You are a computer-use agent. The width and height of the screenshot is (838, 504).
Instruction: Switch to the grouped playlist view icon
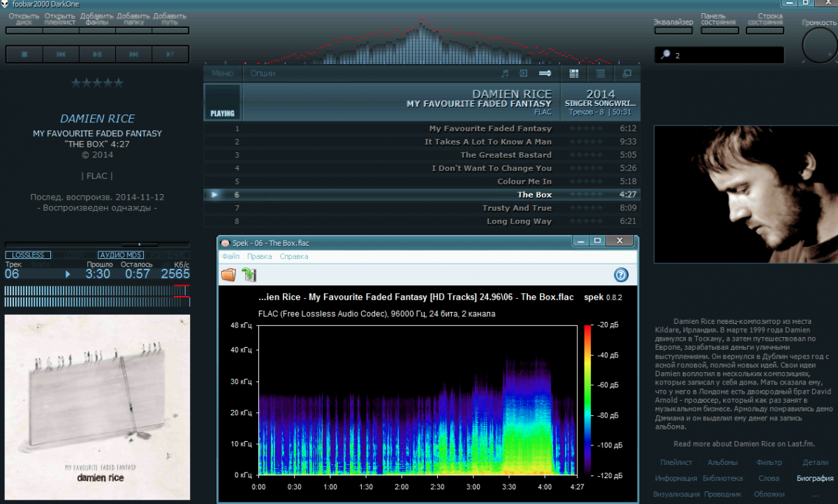click(574, 73)
